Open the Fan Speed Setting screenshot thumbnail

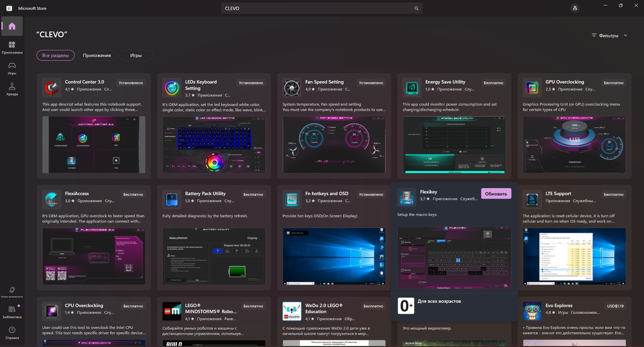coord(334,144)
